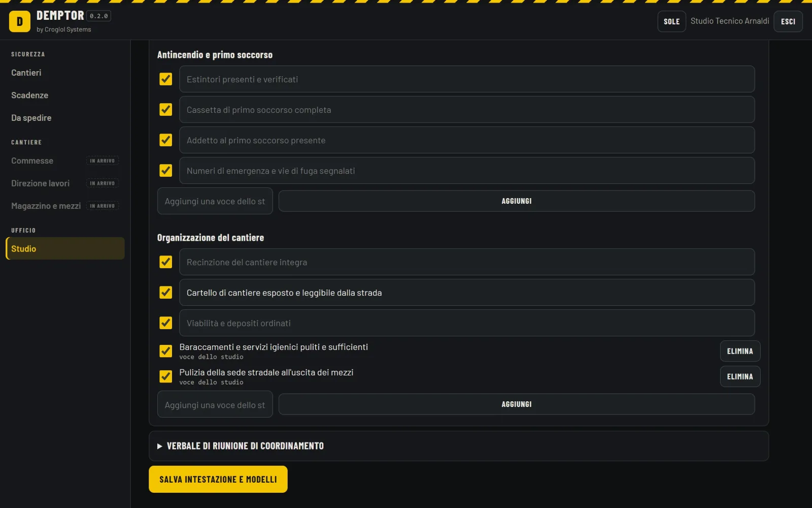Screen dimensions: 812x508
Task: Toggle 'Pulizia della sede stradale' checkbox
Action: 165,376
